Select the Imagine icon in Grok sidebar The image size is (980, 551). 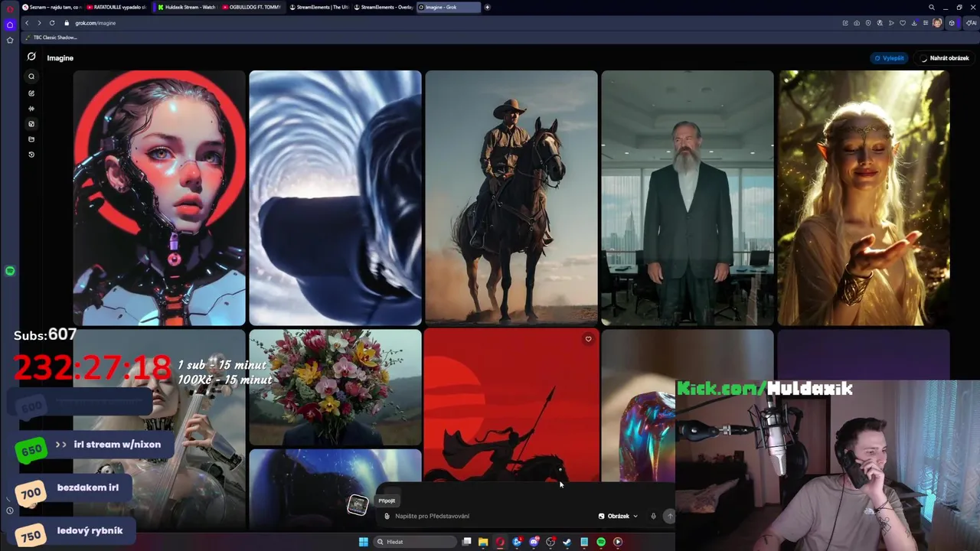(31, 124)
